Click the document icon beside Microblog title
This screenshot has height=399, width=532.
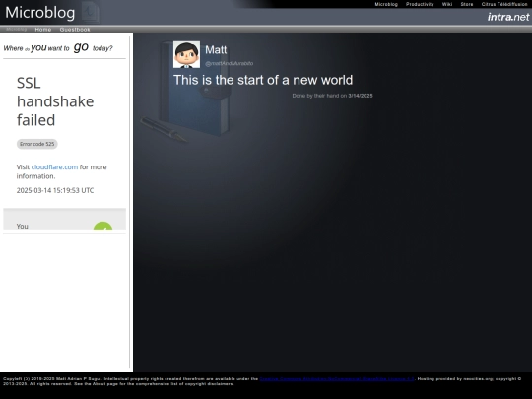[x=91, y=12]
